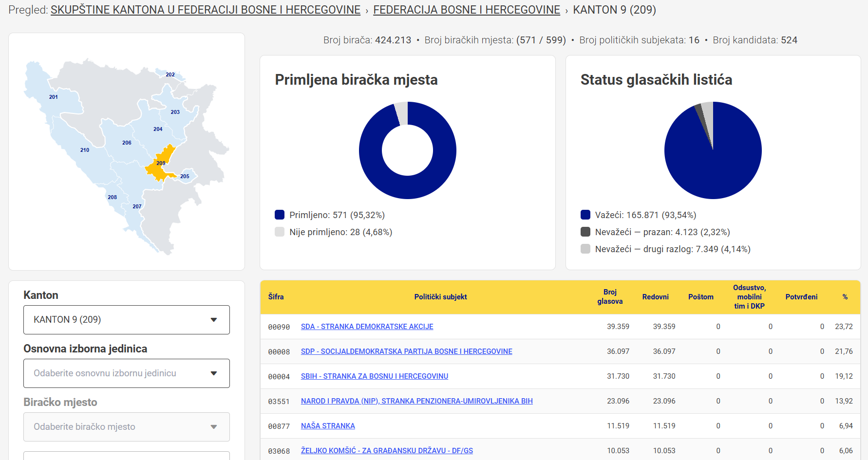Click the Odsustvo, mobilni tim i DKP header
Screen dimensions: 868x460
click(749, 297)
